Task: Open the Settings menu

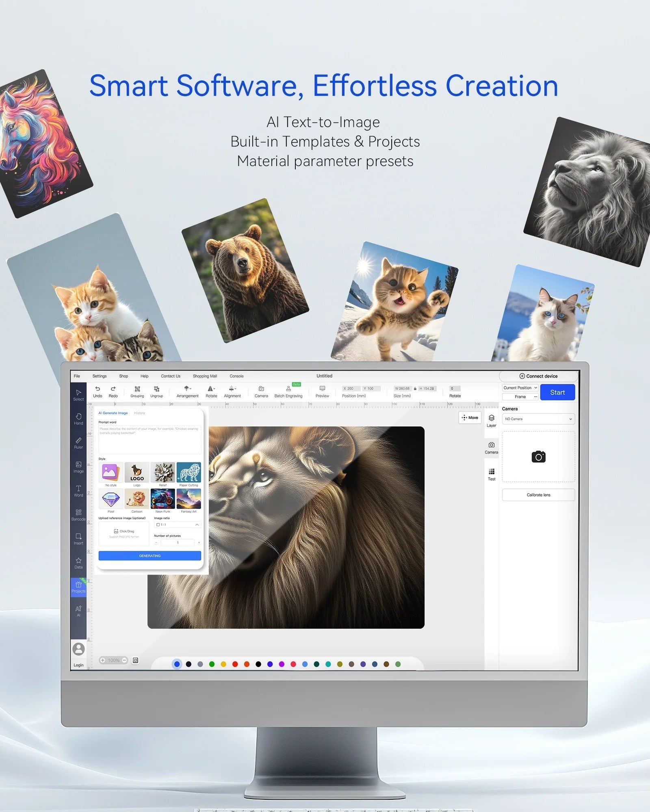Action: [x=100, y=376]
